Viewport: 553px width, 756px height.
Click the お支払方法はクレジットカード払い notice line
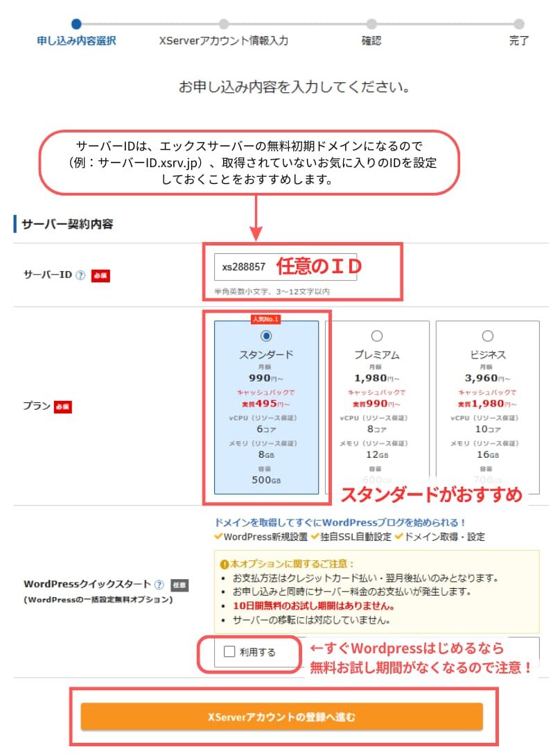(366, 578)
